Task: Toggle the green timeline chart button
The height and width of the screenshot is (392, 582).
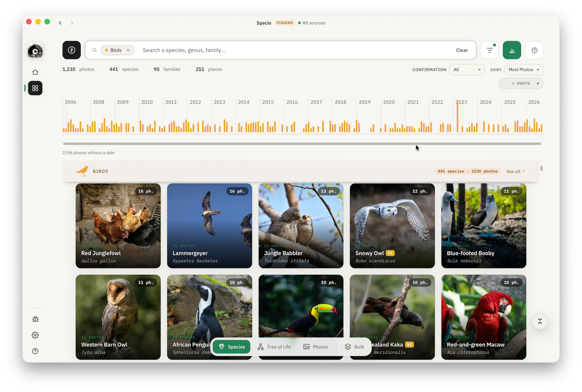Action: 512,50
